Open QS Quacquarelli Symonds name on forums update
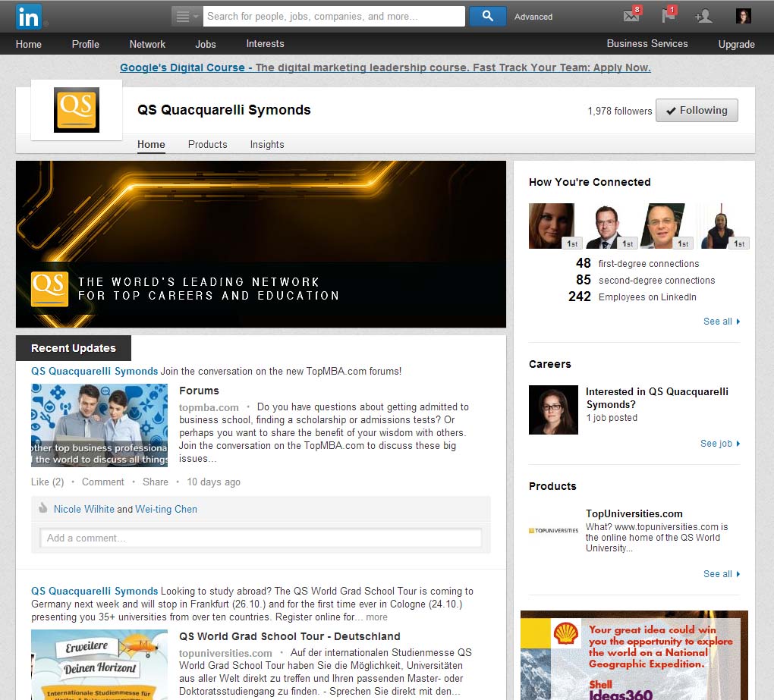 [94, 371]
